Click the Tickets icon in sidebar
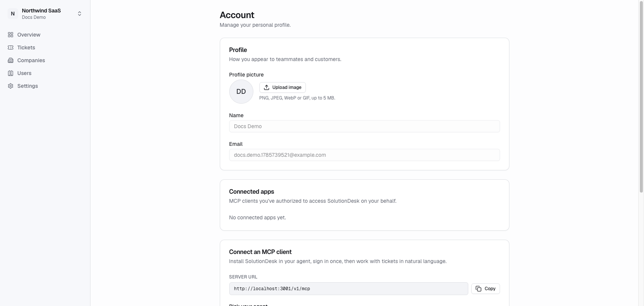The height and width of the screenshot is (306, 644). pyautogui.click(x=11, y=47)
